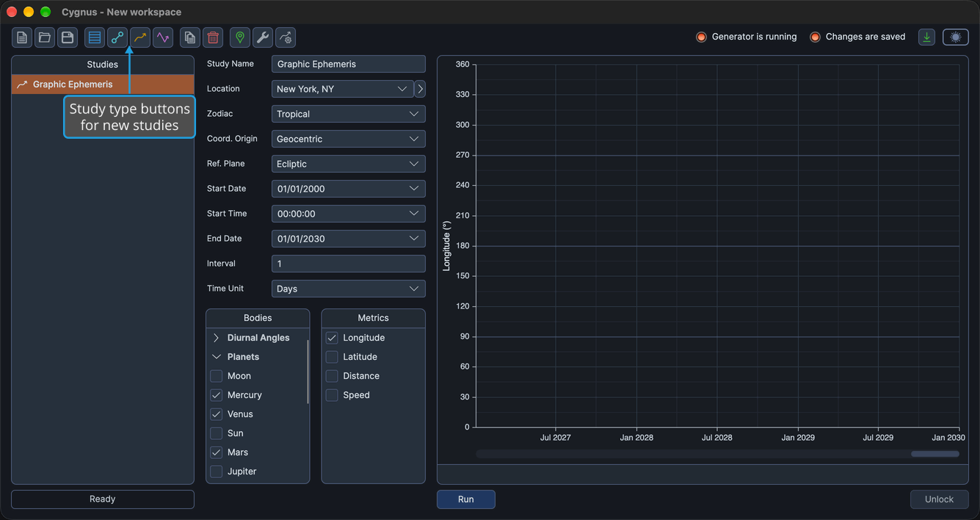Open the Ref. Plane dropdown
The height and width of the screenshot is (520, 980).
(x=349, y=164)
